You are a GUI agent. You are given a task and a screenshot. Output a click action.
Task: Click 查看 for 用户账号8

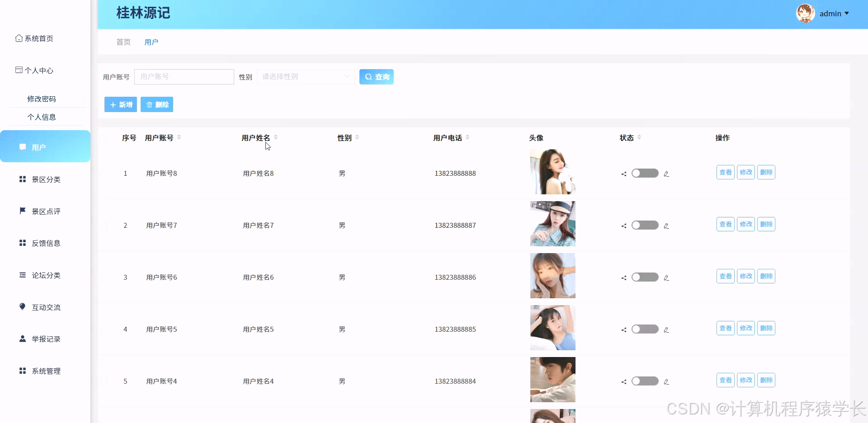726,172
